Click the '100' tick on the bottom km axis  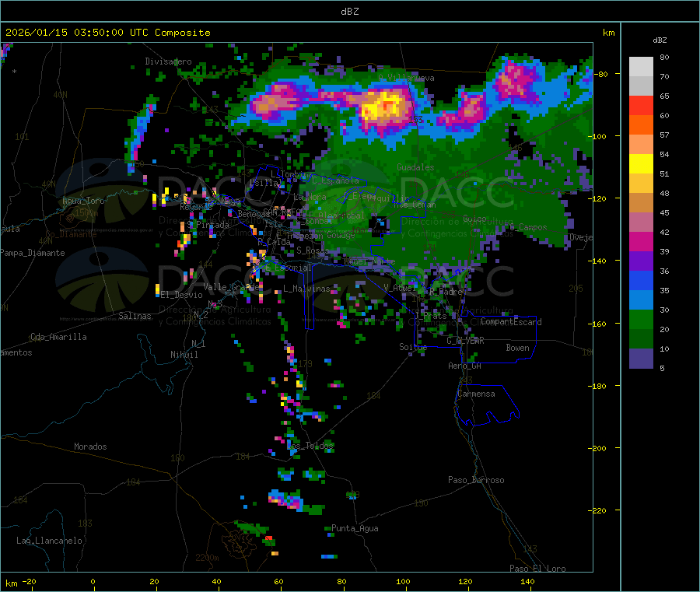click(403, 582)
